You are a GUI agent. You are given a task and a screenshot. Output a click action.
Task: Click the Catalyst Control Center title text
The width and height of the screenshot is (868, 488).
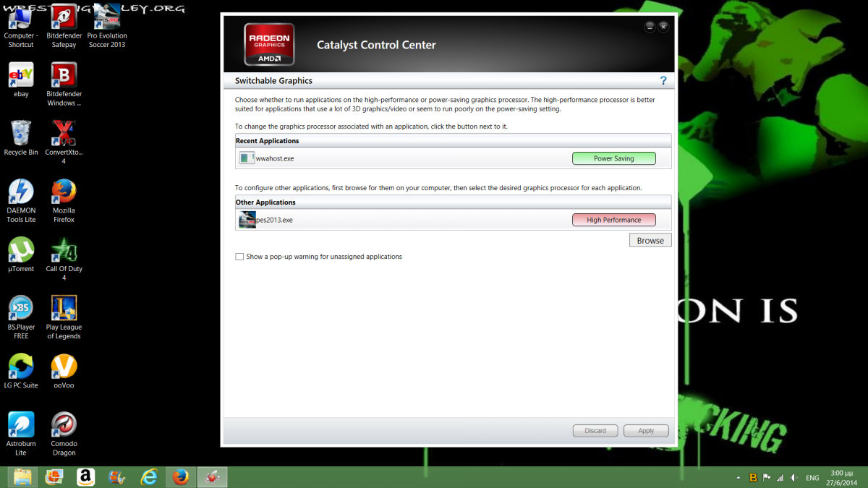pyautogui.click(x=376, y=45)
